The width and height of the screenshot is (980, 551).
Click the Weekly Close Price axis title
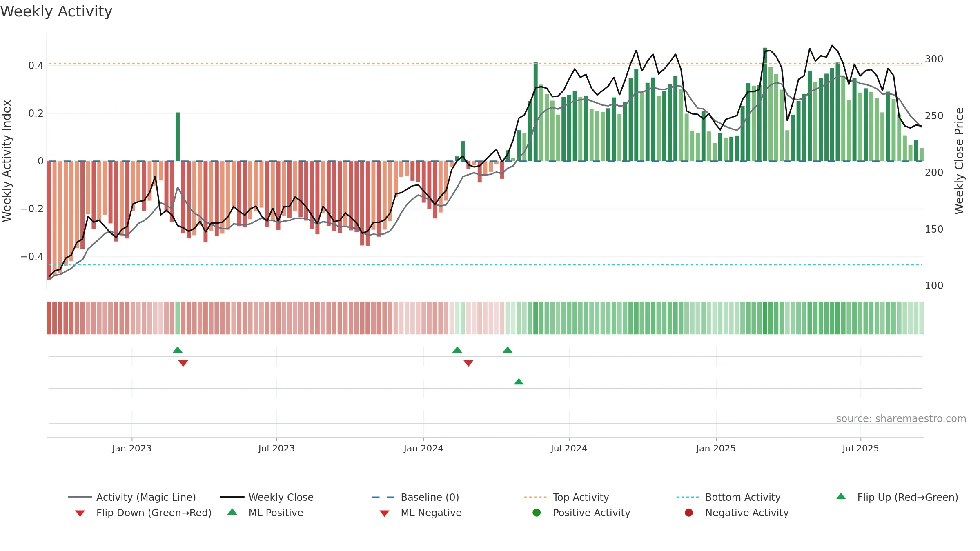(x=959, y=161)
